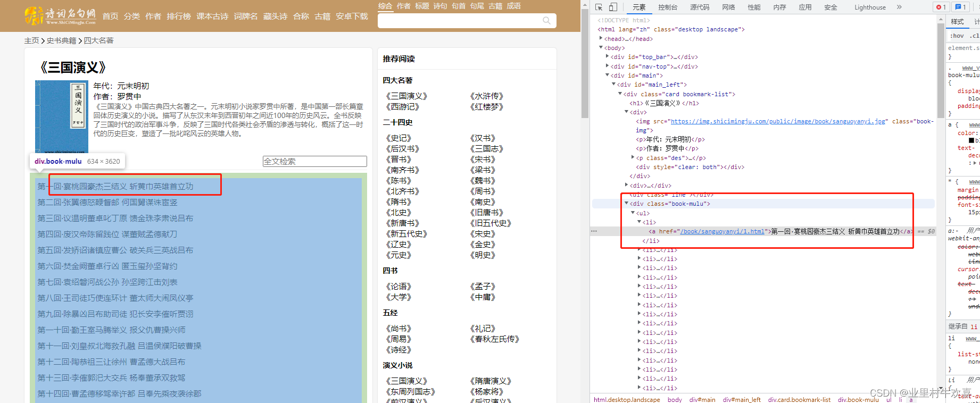The width and height of the screenshot is (980, 403).
Task: Focus the site header search box
Action: 467,21
